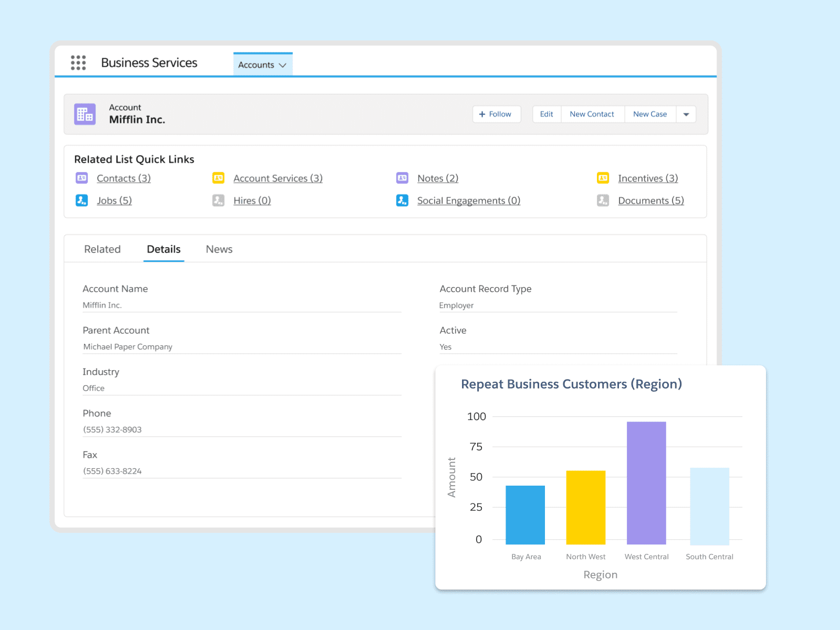Viewport: 840px width, 630px height.
Task: Click the Documents quick link icon
Action: coord(603,200)
